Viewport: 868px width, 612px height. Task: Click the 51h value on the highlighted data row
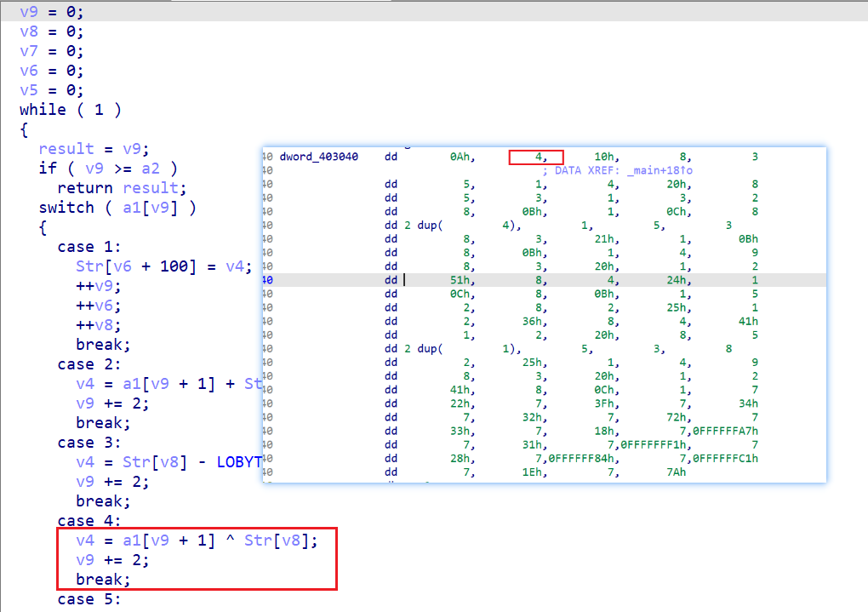[x=462, y=280]
